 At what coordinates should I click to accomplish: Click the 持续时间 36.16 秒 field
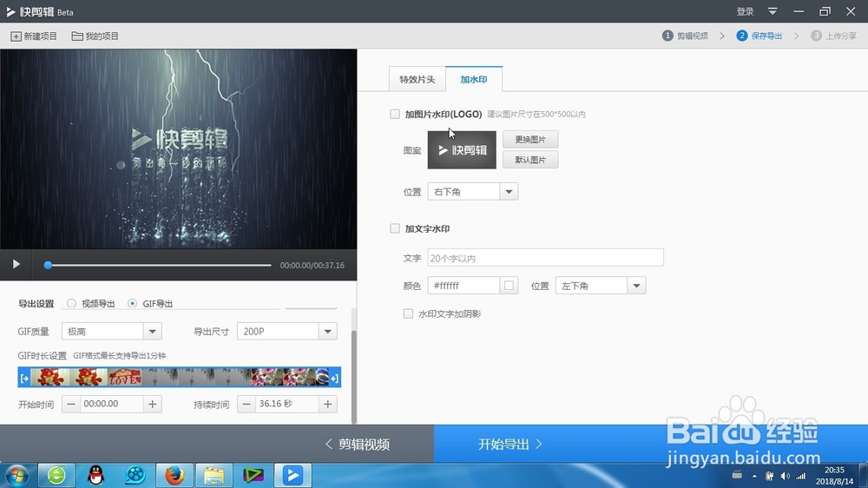click(x=287, y=404)
